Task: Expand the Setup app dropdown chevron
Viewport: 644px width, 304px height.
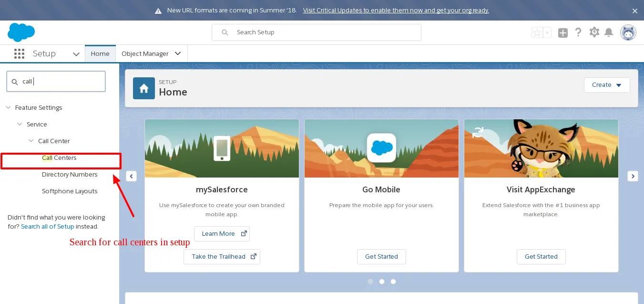Action: 76,54
